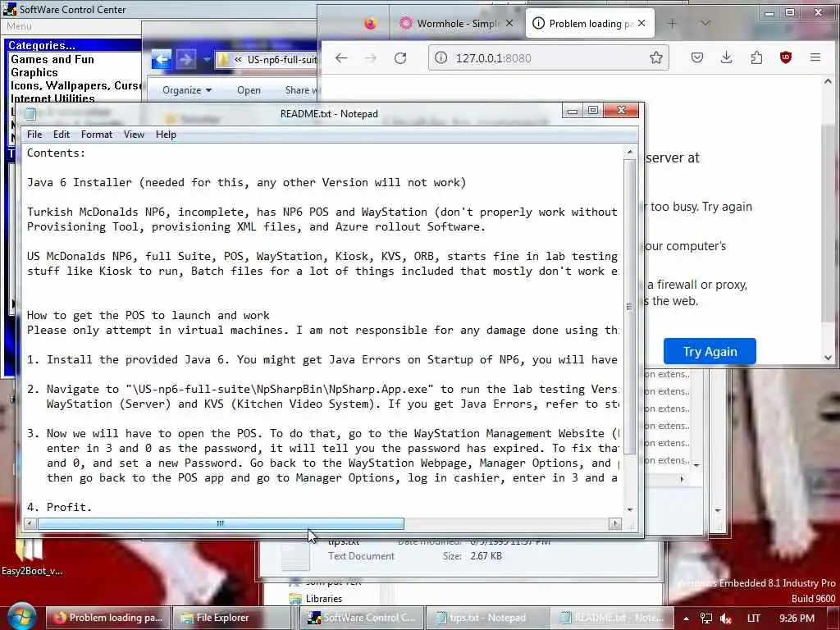This screenshot has width=840, height=630.
Task: Select Icons, Wallpapers, Cursors category
Action: click(x=75, y=85)
